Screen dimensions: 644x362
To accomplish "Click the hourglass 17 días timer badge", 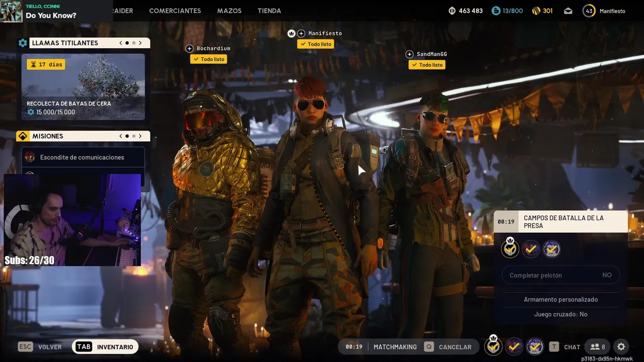I will [x=46, y=64].
